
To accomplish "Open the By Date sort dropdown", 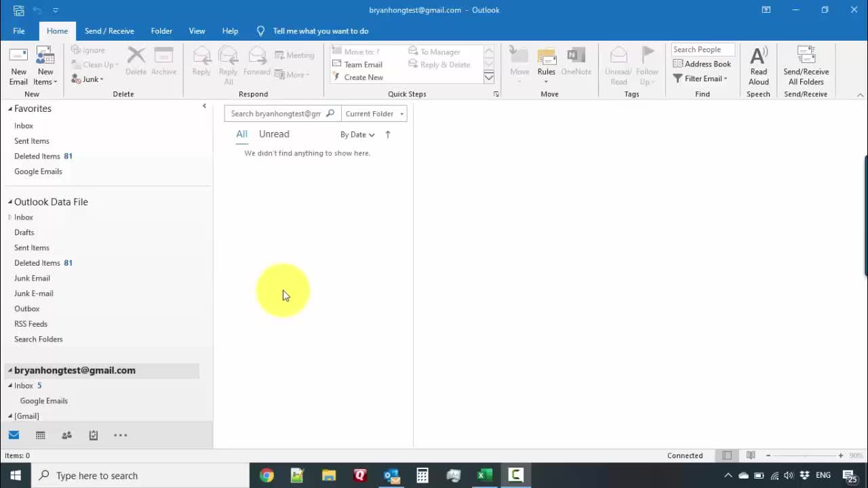I will [357, 134].
